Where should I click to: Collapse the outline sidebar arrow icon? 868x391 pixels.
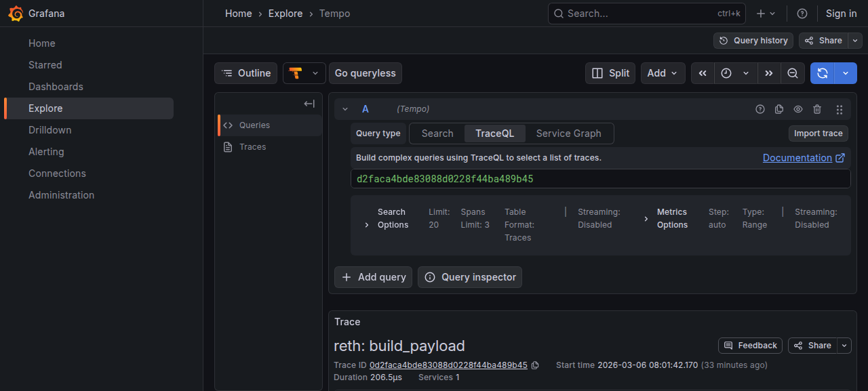309,104
